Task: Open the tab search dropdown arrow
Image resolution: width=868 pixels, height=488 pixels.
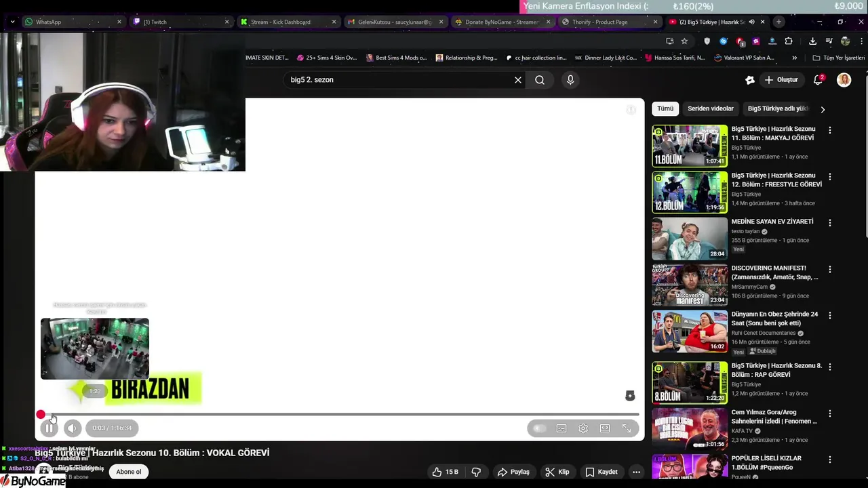Action: coord(12,22)
